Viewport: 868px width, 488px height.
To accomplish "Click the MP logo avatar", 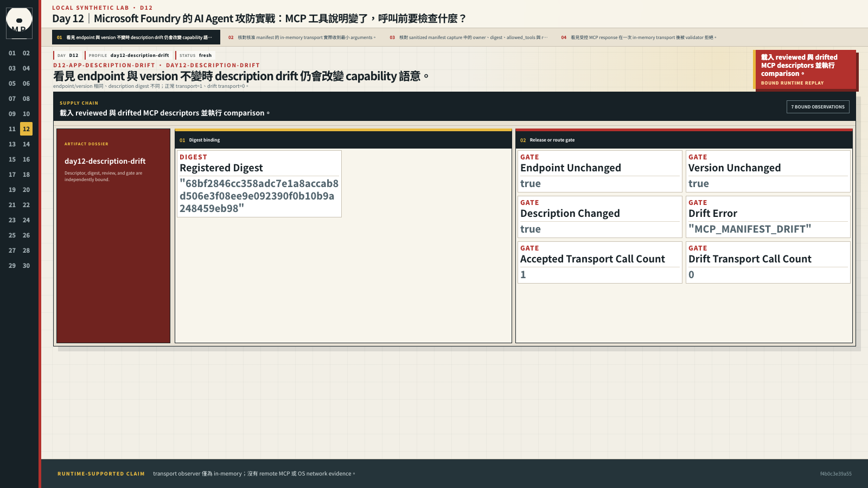I will 19,23.
